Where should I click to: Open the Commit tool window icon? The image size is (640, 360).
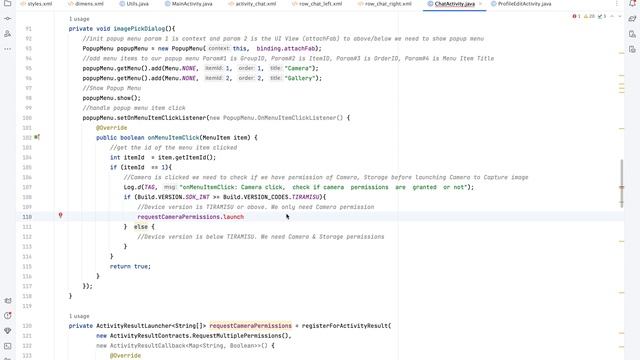coord(7,19)
